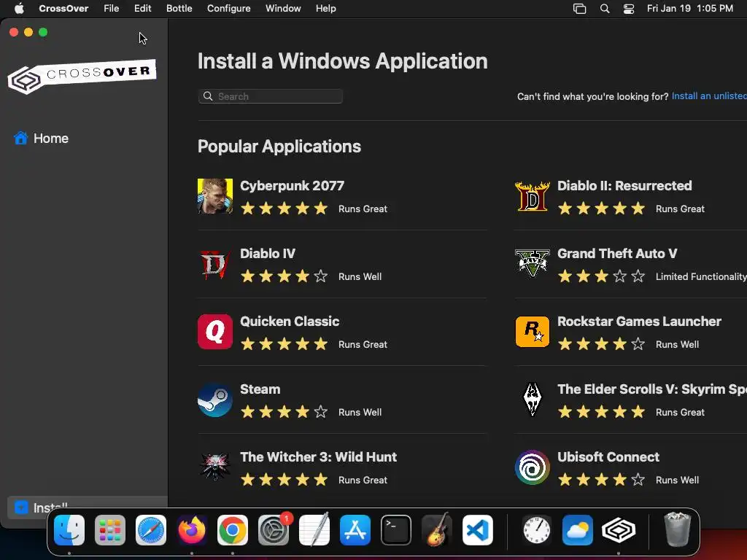This screenshot has width=747, height=560.
Task: Open the CrossOver app menu
Action: (x=63, y=9)
